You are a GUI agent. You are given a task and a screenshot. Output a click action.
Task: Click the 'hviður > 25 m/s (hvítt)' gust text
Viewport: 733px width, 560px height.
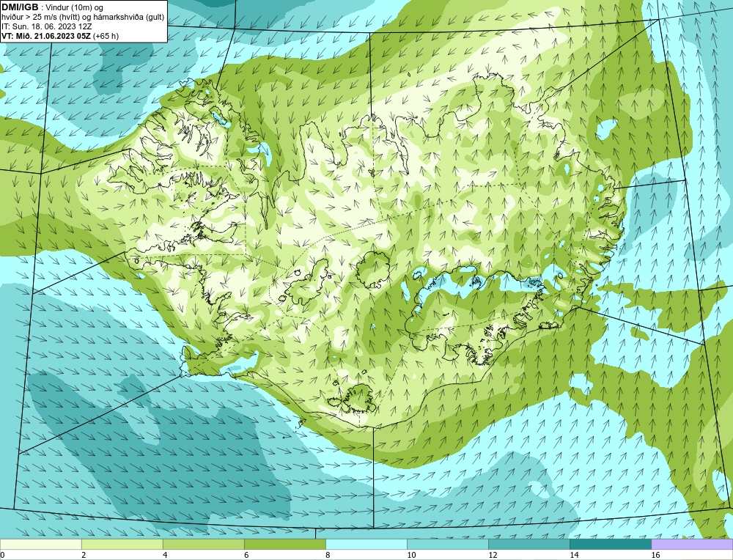(x=40, y=18)
